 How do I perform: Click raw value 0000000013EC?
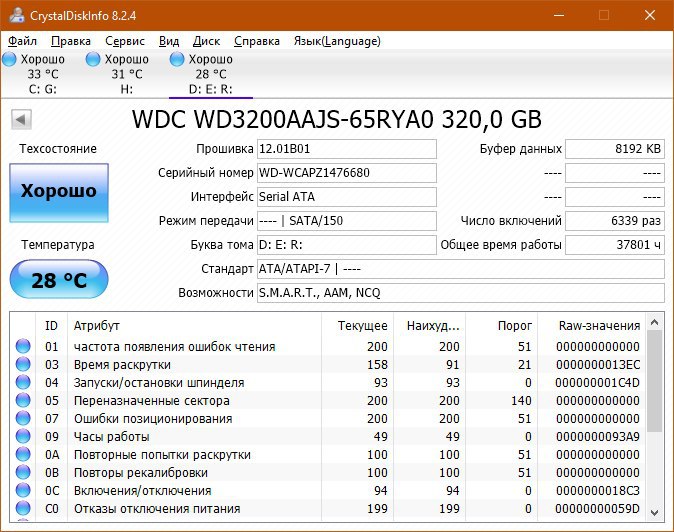tap(598, 365)
